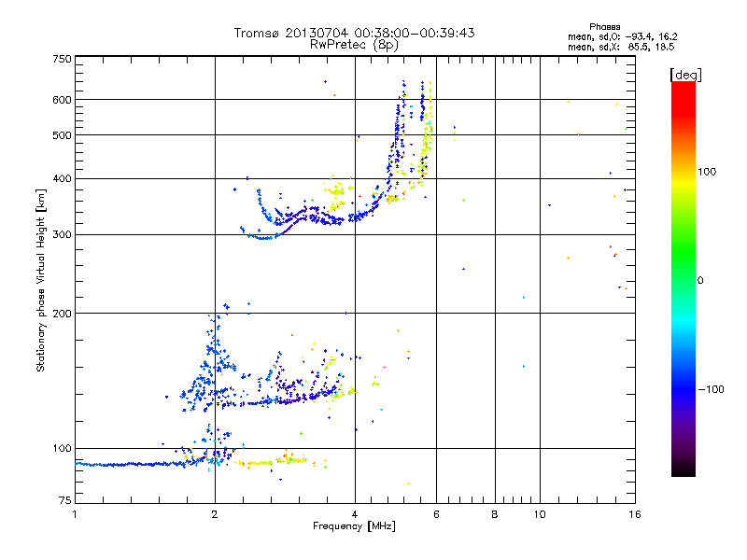Click the x-axis tick '2'
The image size is (747, 560).
pyautogui.click(x=215, y=514)
